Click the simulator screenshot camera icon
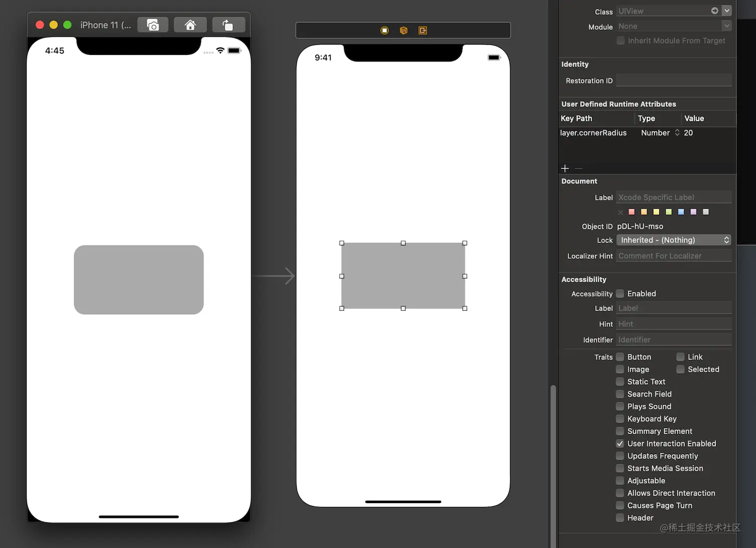 point(153,25)
